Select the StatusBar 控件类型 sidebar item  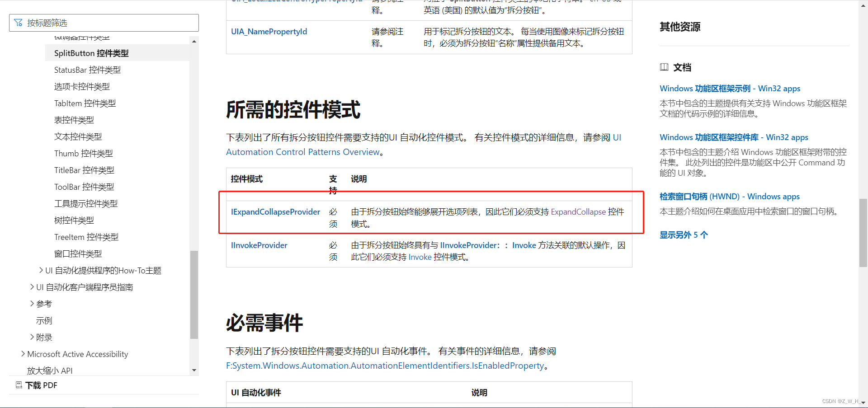click(87, 70)
